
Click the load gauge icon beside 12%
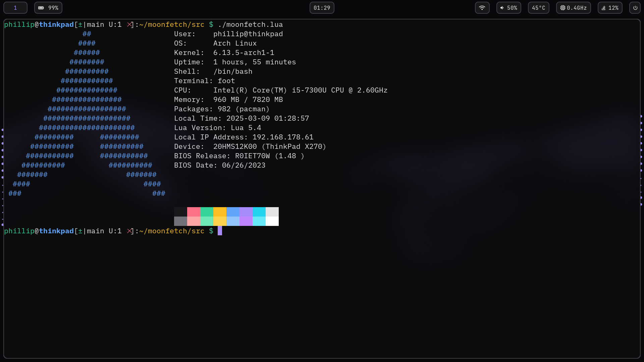pyautogui.click(x=603, y=8)
